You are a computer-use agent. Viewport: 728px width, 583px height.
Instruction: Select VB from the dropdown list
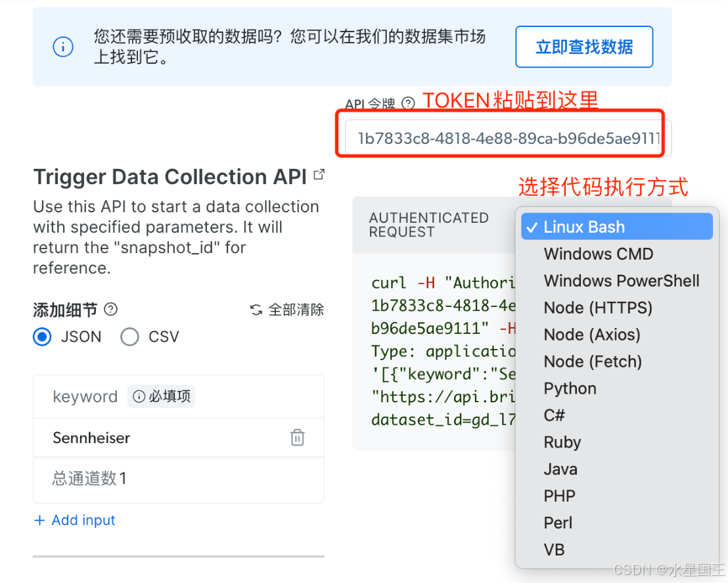tap(616, 550)
